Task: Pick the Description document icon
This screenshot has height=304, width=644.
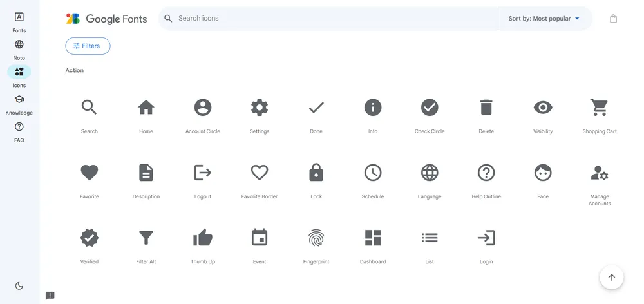Action: (x=146, y=173)
